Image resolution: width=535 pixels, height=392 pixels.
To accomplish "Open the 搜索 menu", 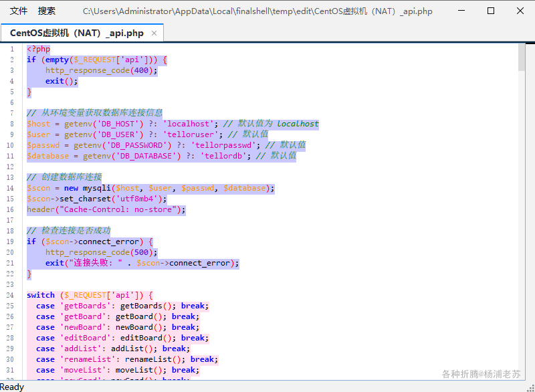I will (46, 11).
